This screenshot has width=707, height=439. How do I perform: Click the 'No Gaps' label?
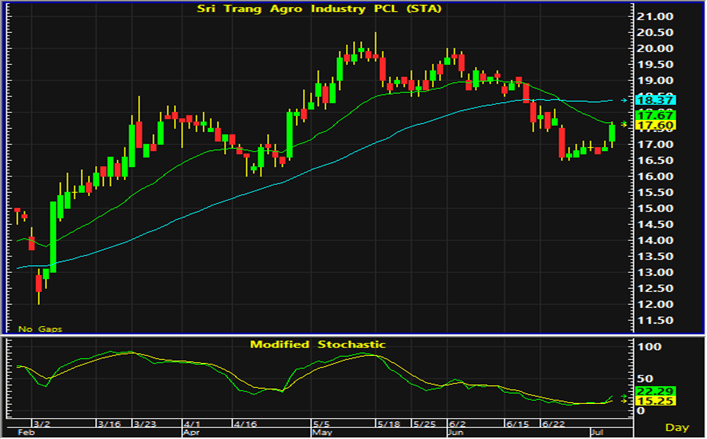40,329
